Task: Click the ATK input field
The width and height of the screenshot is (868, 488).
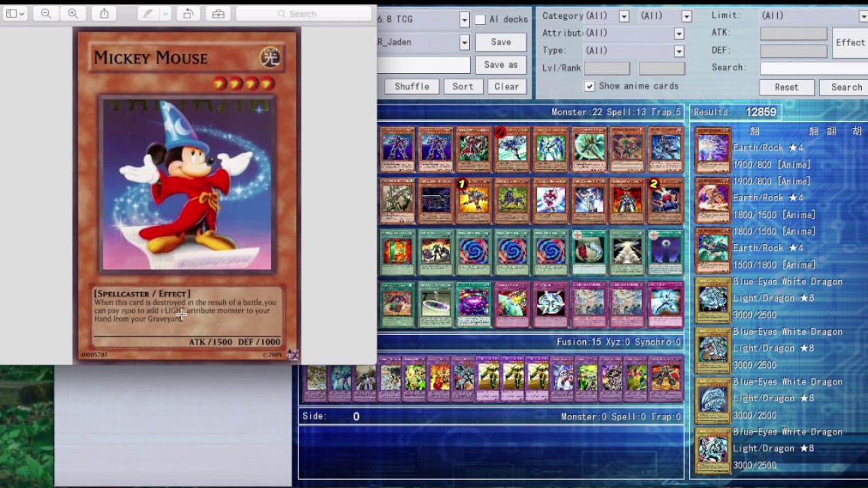Action: point(793,34)
